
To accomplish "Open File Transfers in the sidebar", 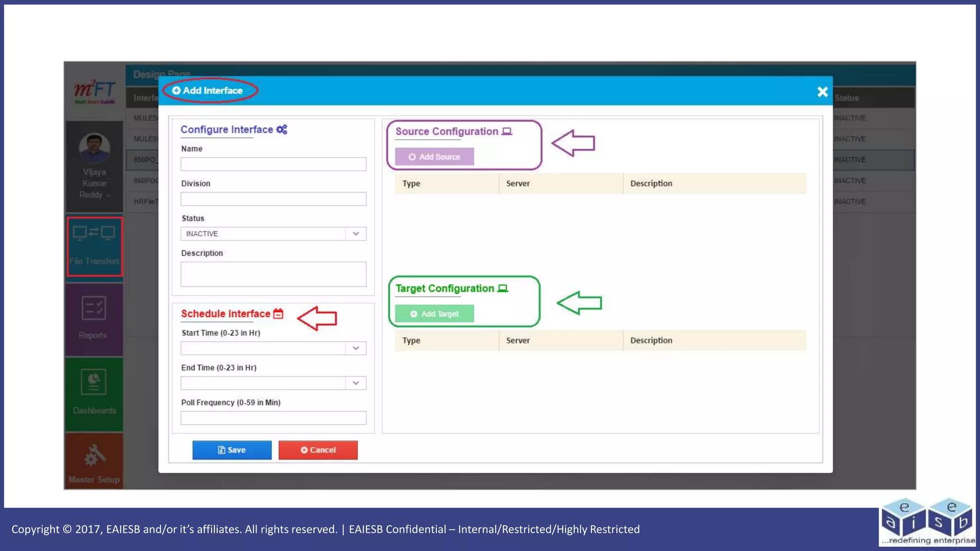I will tap(94, 247).
